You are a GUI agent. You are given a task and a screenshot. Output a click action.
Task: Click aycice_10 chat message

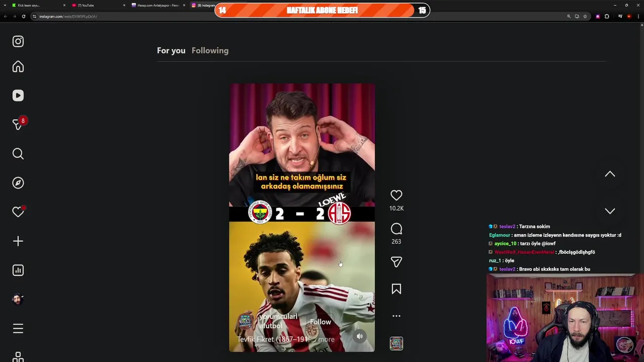(x=522, y=243)
